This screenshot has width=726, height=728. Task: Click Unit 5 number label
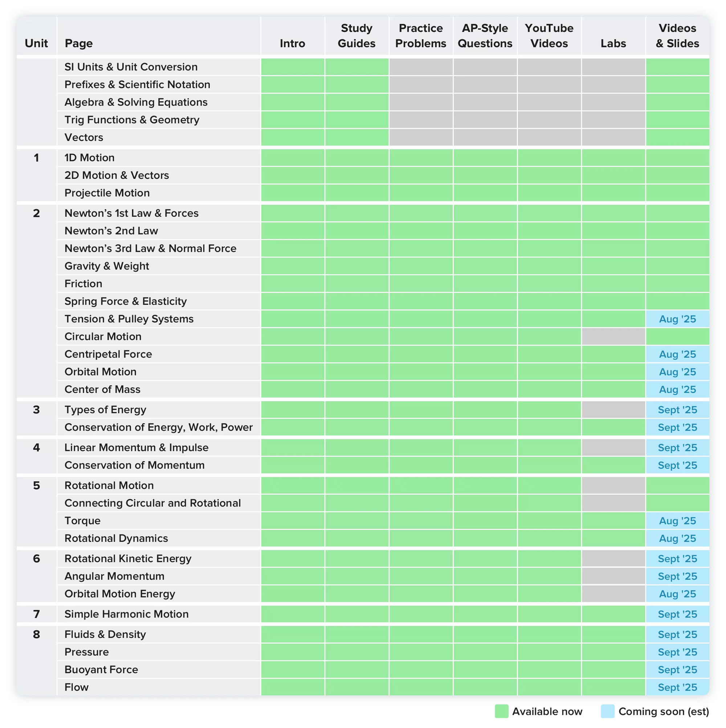point(36,486)
